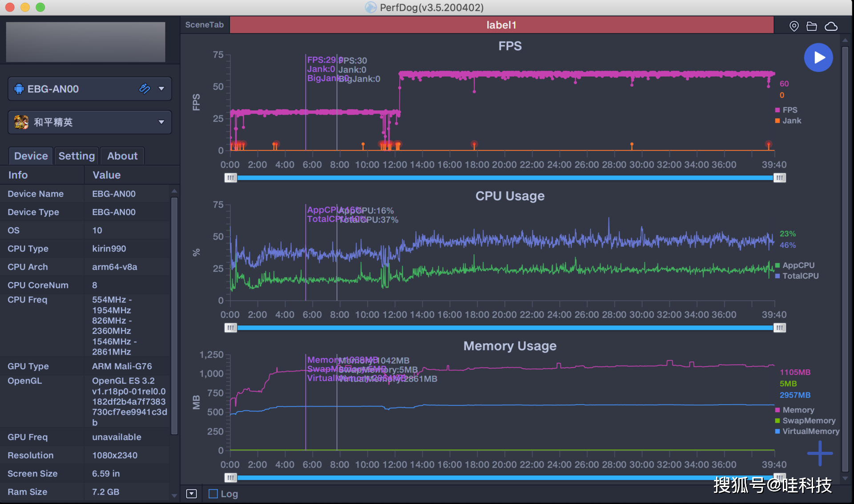This screenshot has width=854, height=504.
Task: Expand the EBG-AN00 device dropdown
Action: 161,89
